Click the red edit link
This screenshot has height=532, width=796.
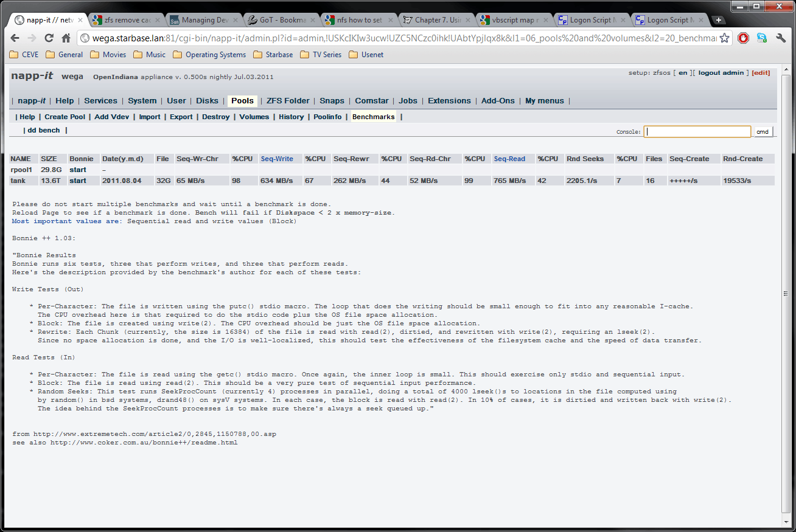click(761, 73)
